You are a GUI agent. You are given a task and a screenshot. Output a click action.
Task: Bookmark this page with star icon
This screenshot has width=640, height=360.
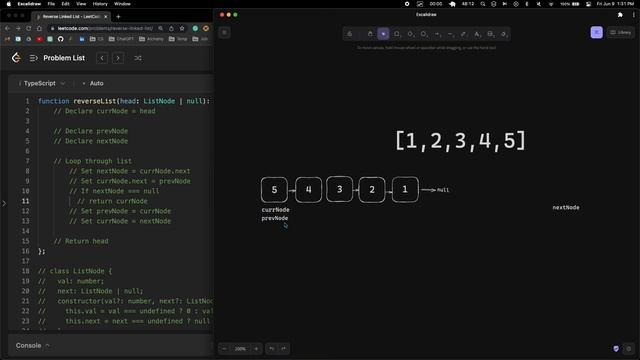(x=182, y=29)
